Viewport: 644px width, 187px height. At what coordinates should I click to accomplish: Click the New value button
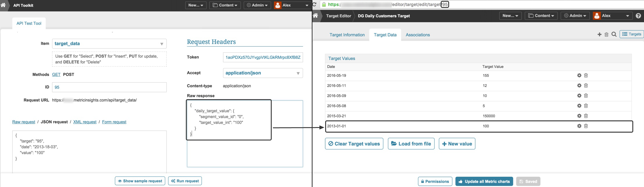click(x=457, y=144)
